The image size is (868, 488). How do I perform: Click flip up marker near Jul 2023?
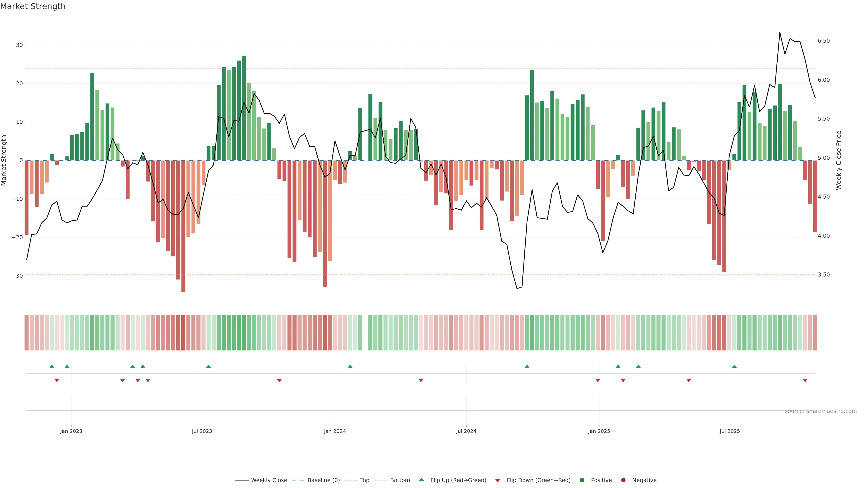(209, 366)
